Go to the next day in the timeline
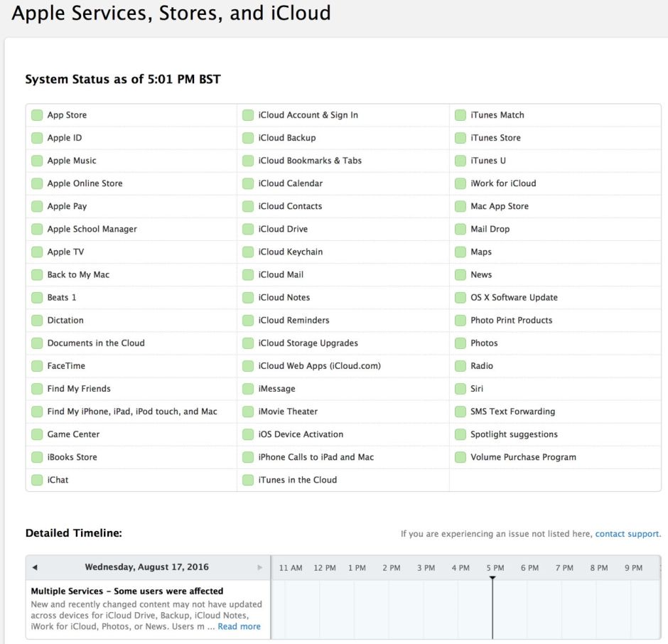The width and height of the screenshot is (668, 644). point(260,567)
